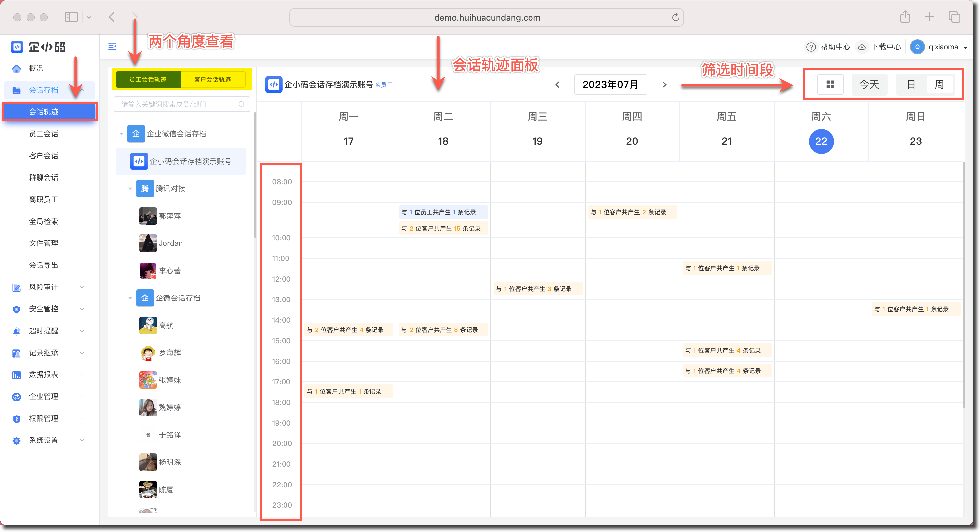Open the 与 1 位员工共产生 1 条记录 entry
The image size is (980, 532).
point(443,212)
